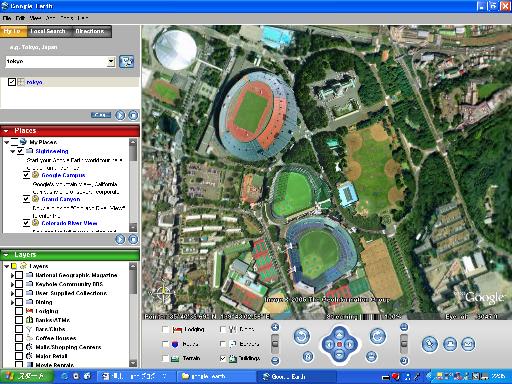Click the red stop dot on navigation pad
The width and height of the screenshot is (512, 384).
pyautogui.click(x=339, y=344)
